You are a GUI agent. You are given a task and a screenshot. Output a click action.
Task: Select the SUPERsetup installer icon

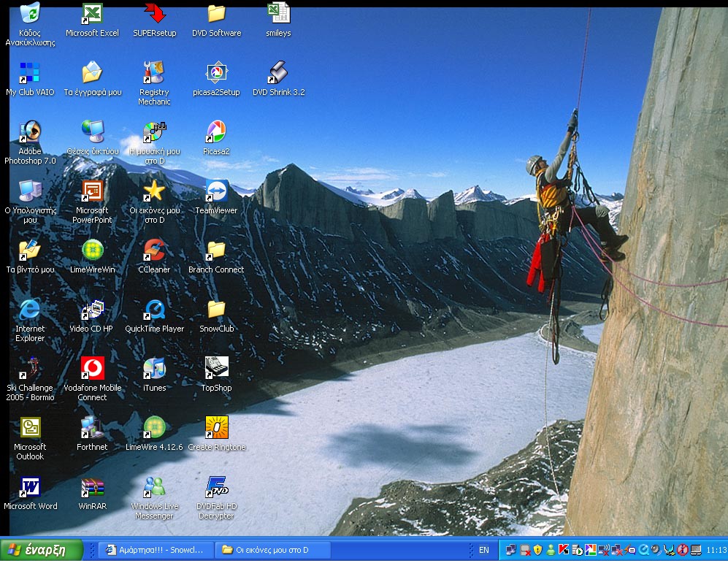pos(155,13)
